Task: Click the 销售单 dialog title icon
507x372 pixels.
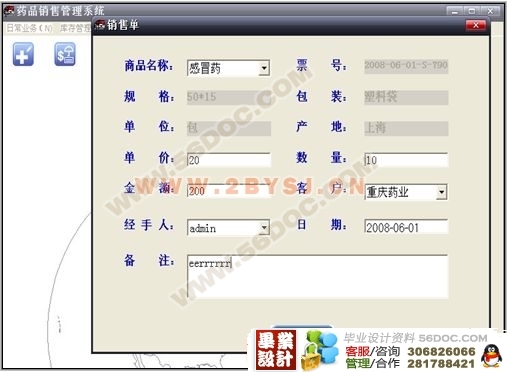Action: click(100, 25)
